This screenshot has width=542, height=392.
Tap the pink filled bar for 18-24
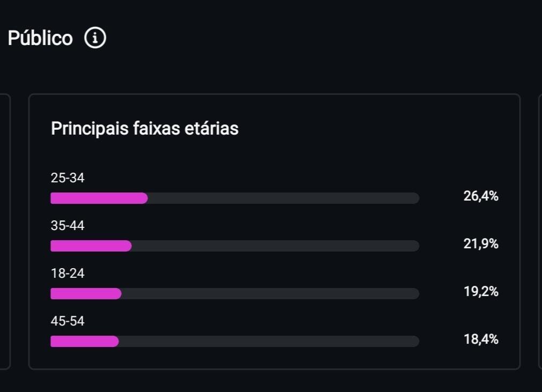[x=86, y=294]
